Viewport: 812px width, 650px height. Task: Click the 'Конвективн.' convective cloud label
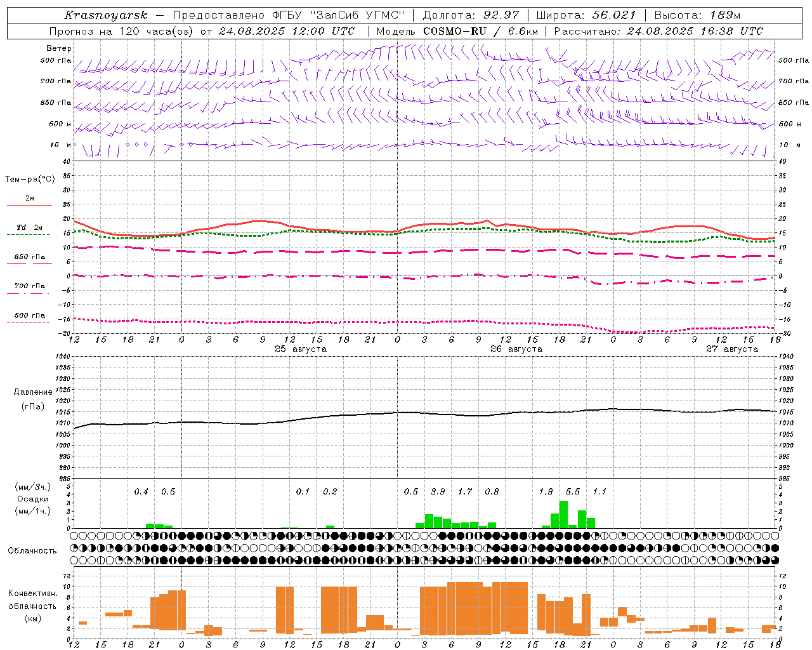pos(33,594)
